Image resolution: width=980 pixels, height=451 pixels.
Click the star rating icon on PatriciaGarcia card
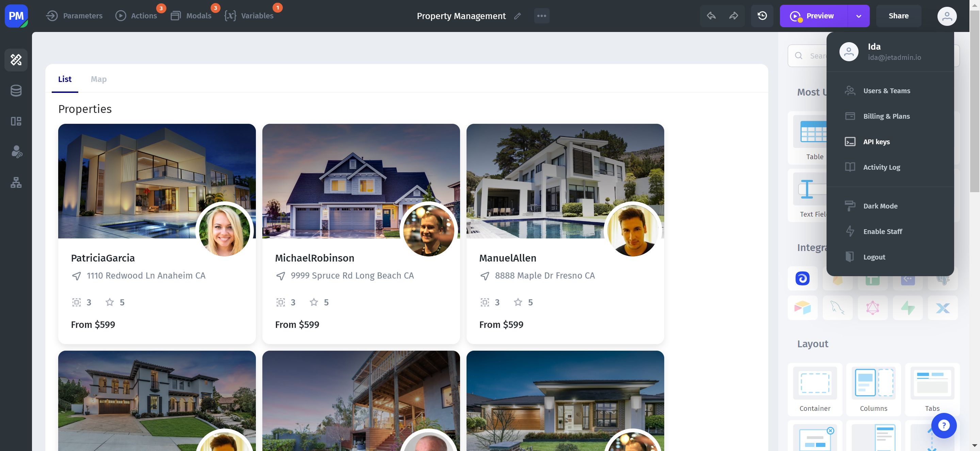click(110, 302)
